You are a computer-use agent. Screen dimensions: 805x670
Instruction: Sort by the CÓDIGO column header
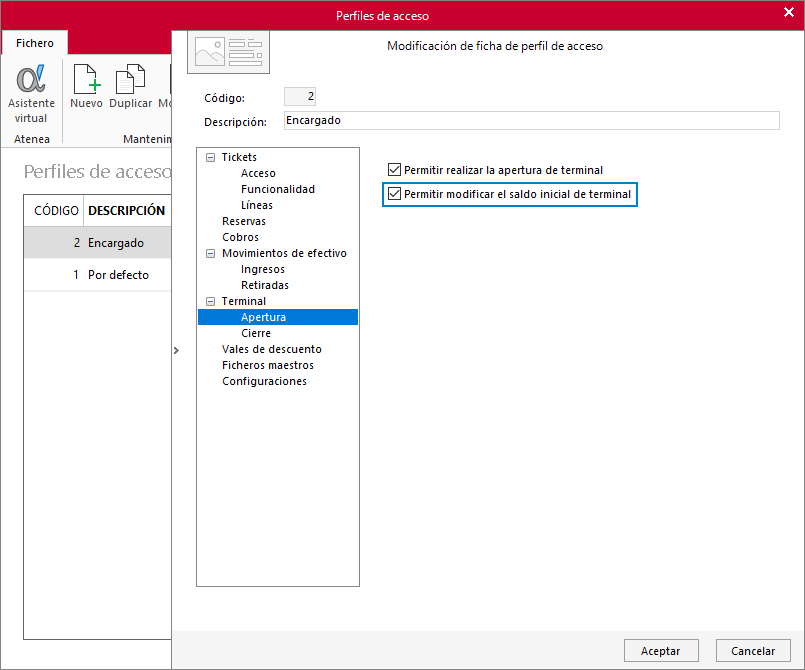pyautogui.click(x=54, y=210)
